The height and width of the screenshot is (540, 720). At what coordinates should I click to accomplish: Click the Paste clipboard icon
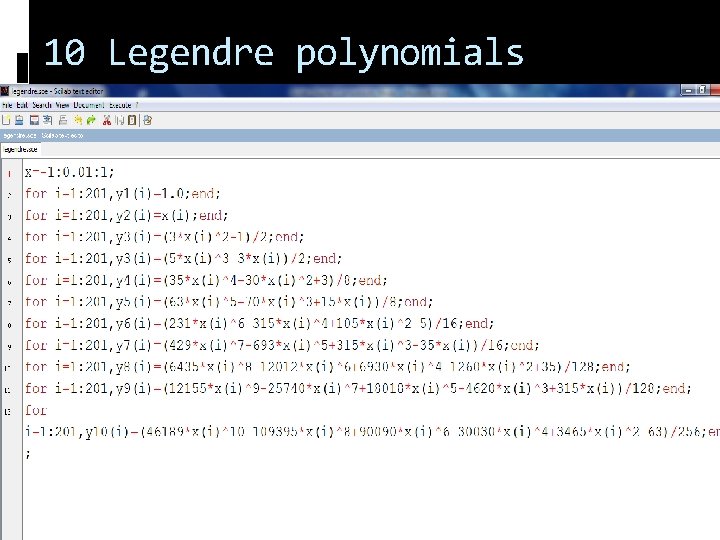(132, 120)
